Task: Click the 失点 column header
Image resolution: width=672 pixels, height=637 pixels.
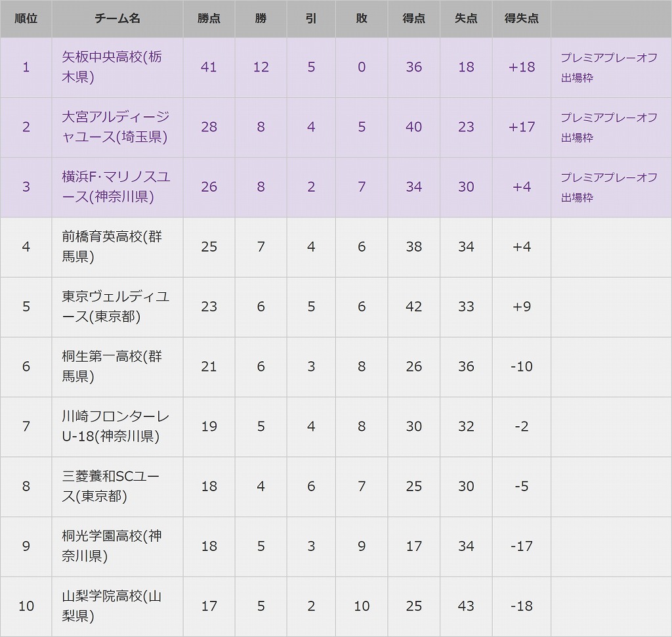Action: click(x=466, y=18)
